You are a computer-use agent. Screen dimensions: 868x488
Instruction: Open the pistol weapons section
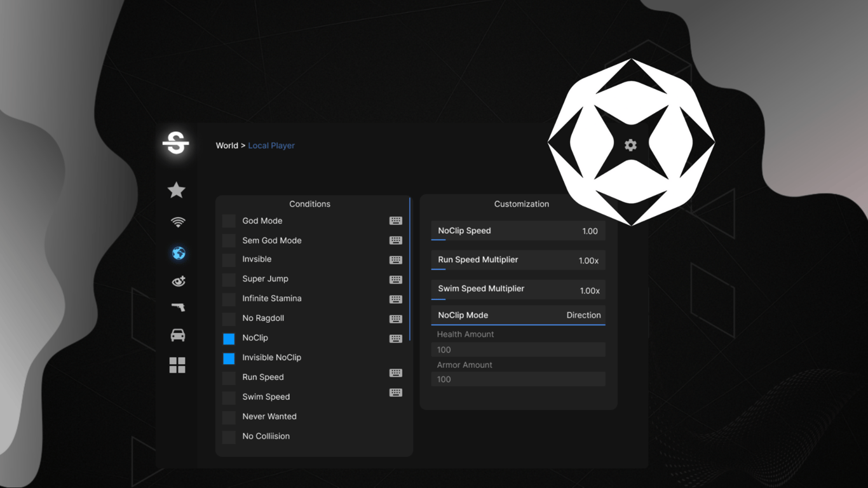(x=179, y=307)
